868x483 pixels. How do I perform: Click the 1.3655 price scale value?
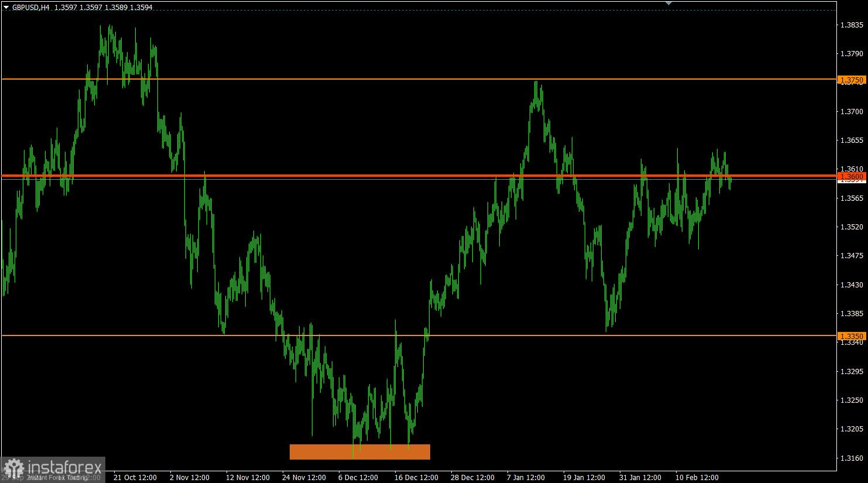pyautogui.click(x=852, y=141)
